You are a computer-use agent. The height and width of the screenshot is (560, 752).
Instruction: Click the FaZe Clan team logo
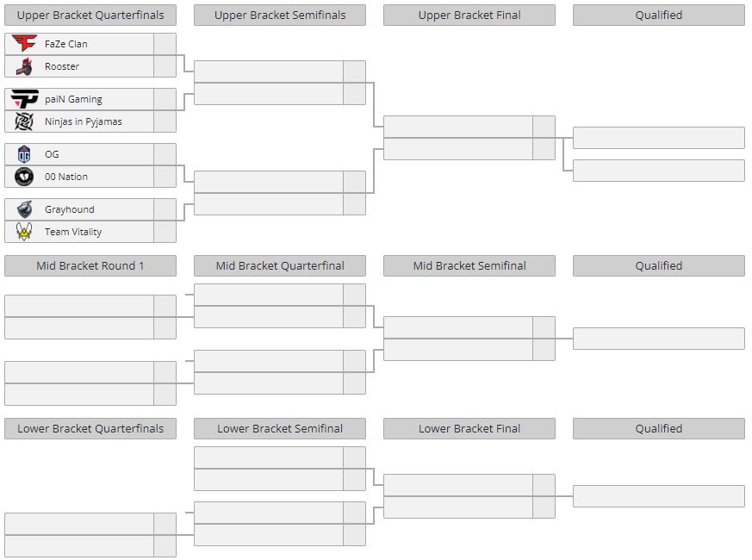click(x=24, y=44)
